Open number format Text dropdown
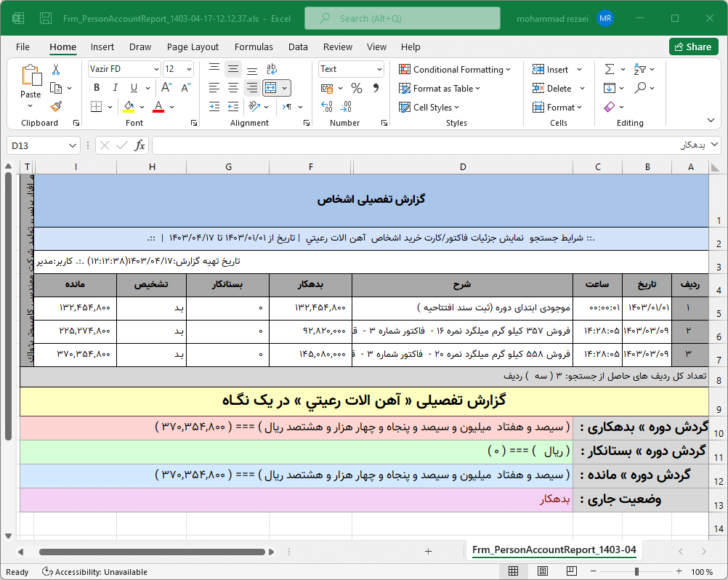 (379, 69)
